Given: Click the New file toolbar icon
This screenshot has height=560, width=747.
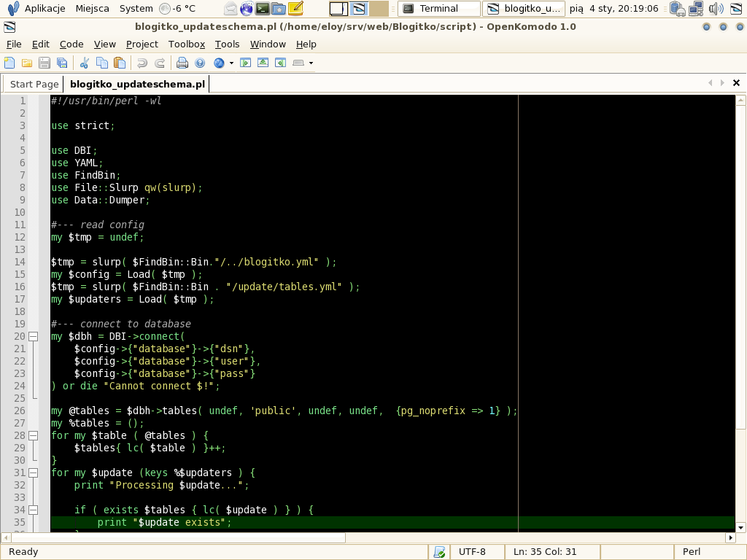Looking at the screenshot, I should pos(9,63).
